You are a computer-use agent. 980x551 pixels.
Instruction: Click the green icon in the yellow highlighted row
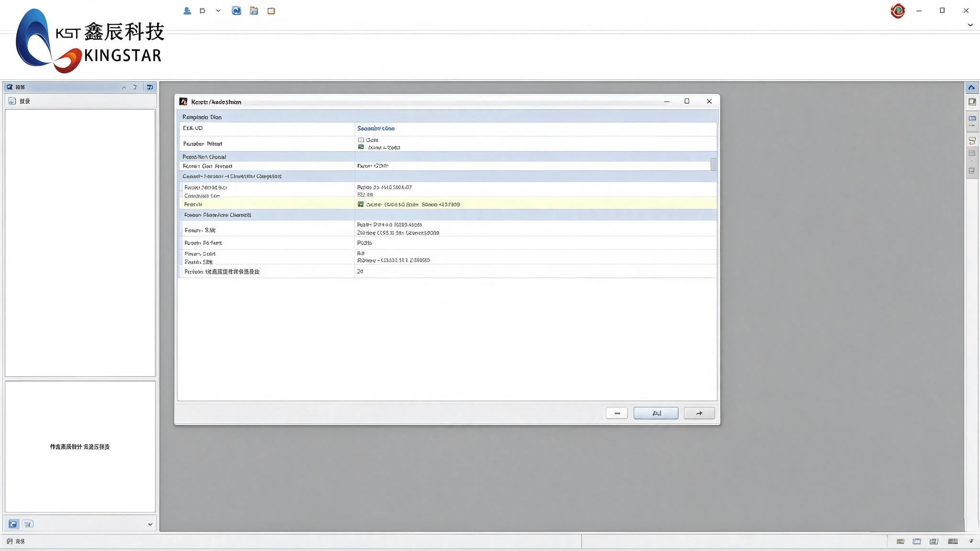[361, 204]
